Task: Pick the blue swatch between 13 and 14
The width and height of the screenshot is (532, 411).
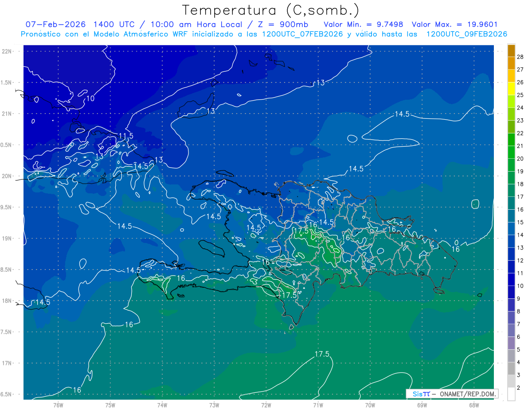Action: point(511,241)
